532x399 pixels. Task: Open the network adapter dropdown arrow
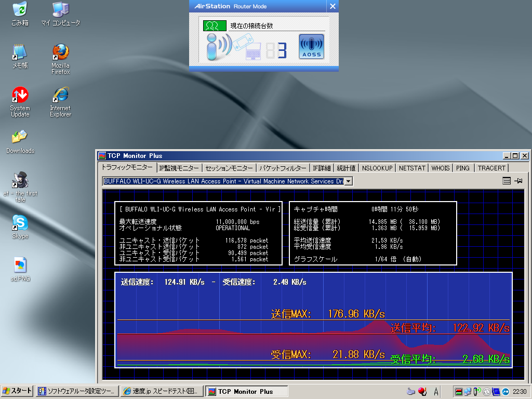(349, 181)
